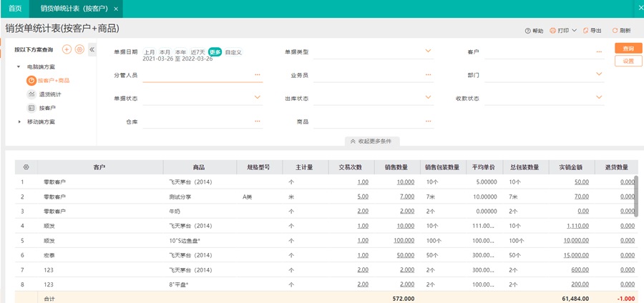Click the table vertical scrollbar

[x=636, y=196]
